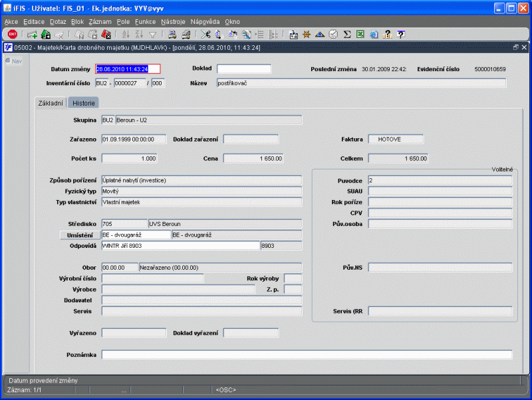The height and width of the screenshot is (400, 532).
Task: Click the question mark help icon with person
Action: coord(387,35)
